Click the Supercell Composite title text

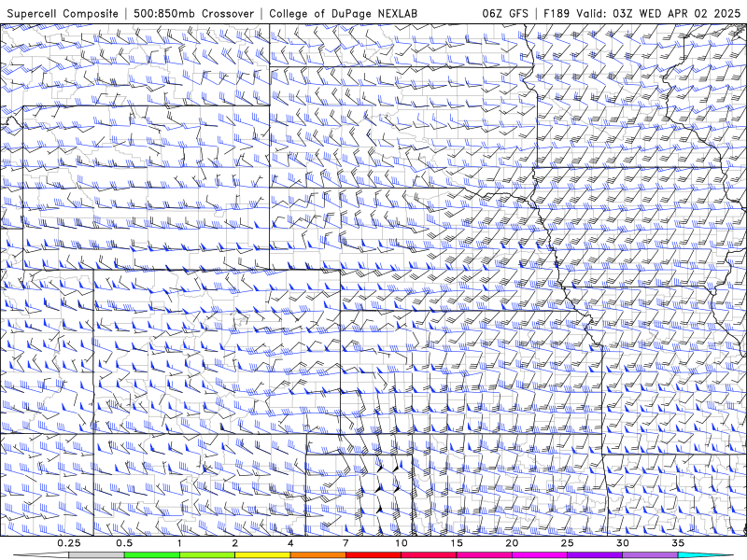click(63, 13)
